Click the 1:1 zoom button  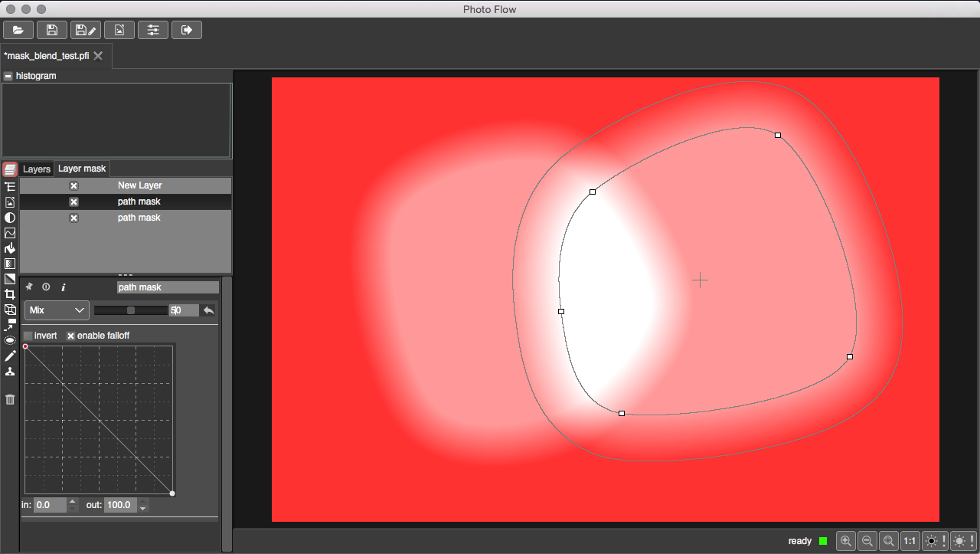click(x=910, y=541)
